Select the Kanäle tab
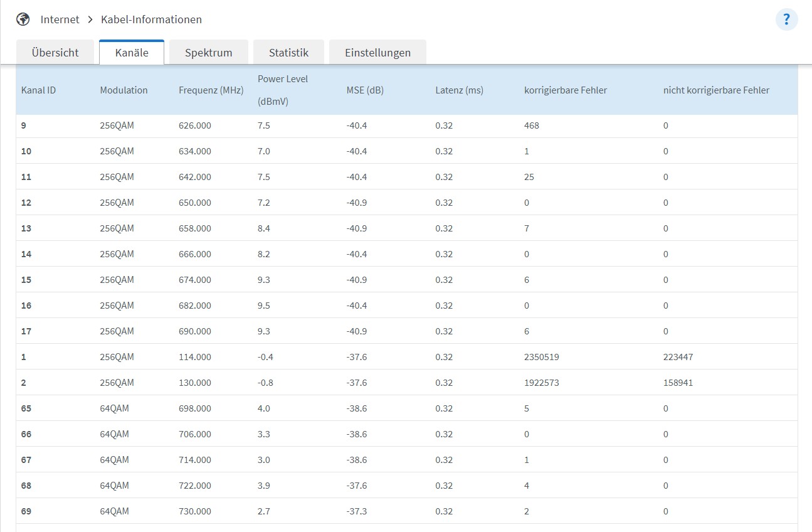 pyautogui.click(x=132, y=53)
